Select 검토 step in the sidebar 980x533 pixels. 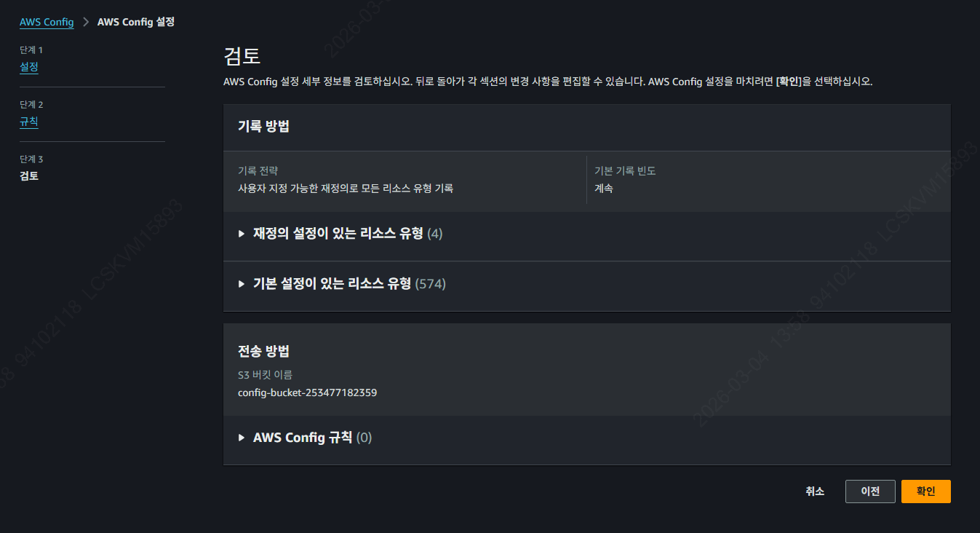coord(29,175)
